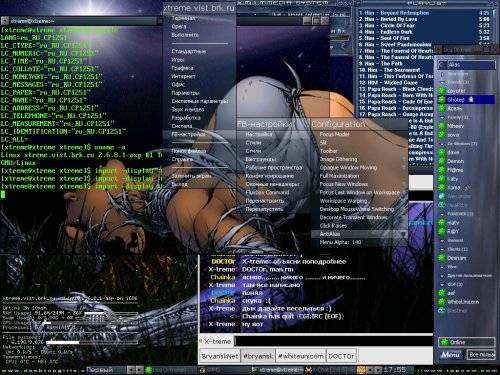Open Fluxbox Command in FB-настройки menu

point(273,192)
